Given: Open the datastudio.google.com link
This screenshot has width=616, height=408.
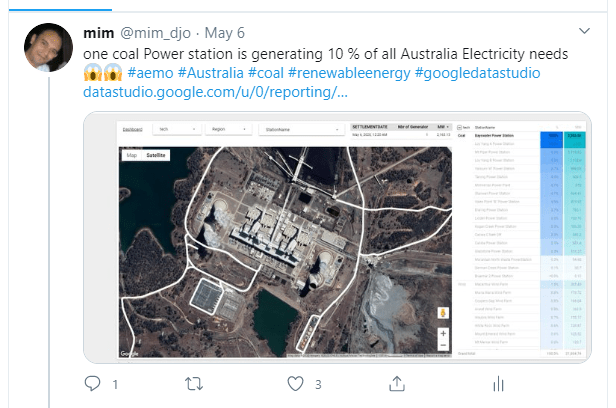Looking at the screenshot, I should (215, 93).
